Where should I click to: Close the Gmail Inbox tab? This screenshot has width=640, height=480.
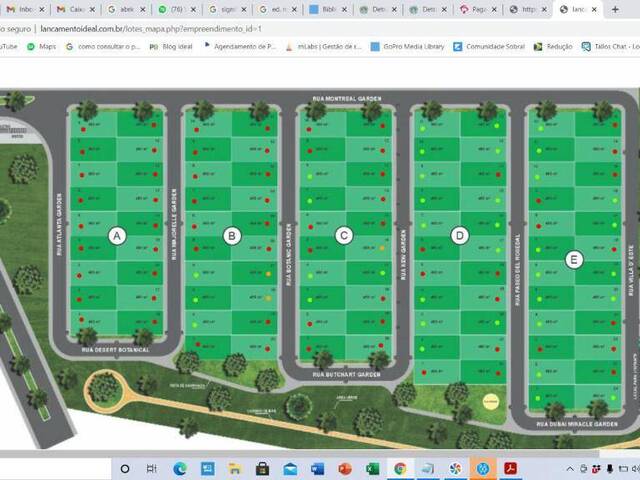click(x=42, y=9)
